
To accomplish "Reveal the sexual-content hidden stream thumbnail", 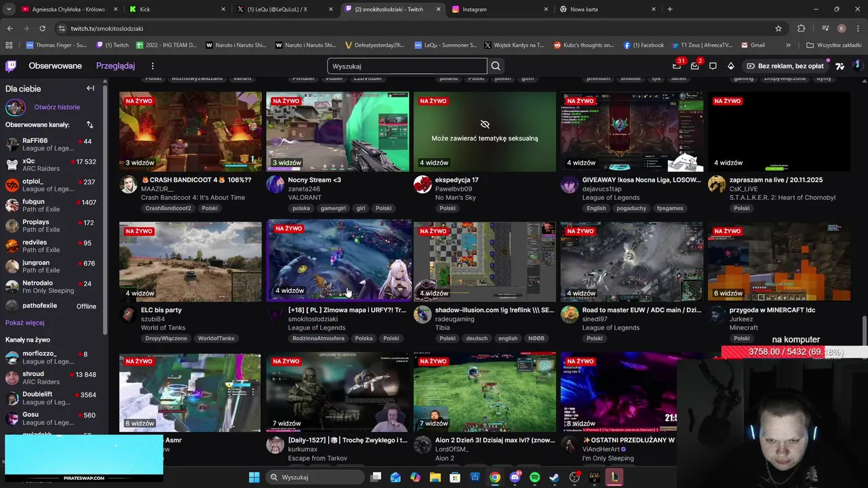I will pyautogui.click(x=485, y=131).
